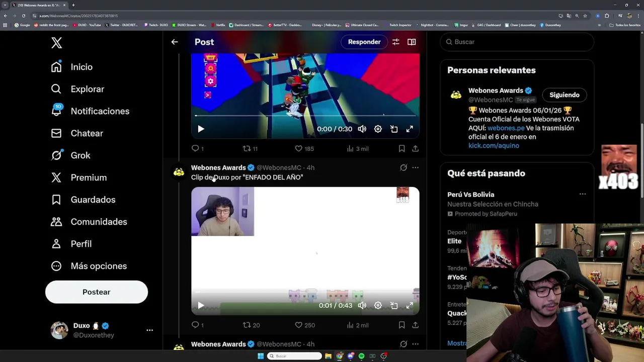Play the ENFADO DEL AÑO clip
This screenshot has width=644, height=362.
201,306
